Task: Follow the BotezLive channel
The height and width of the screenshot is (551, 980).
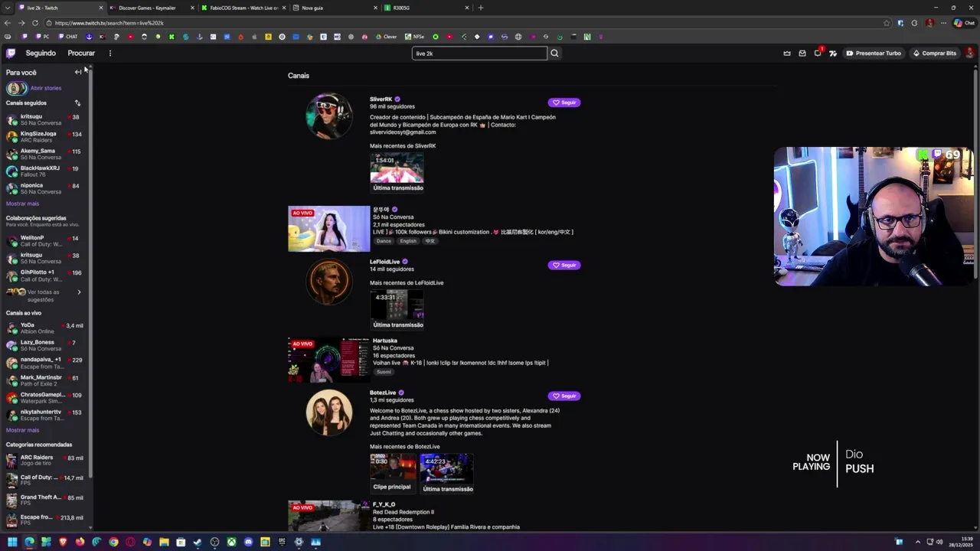Action: pos(564,396)
